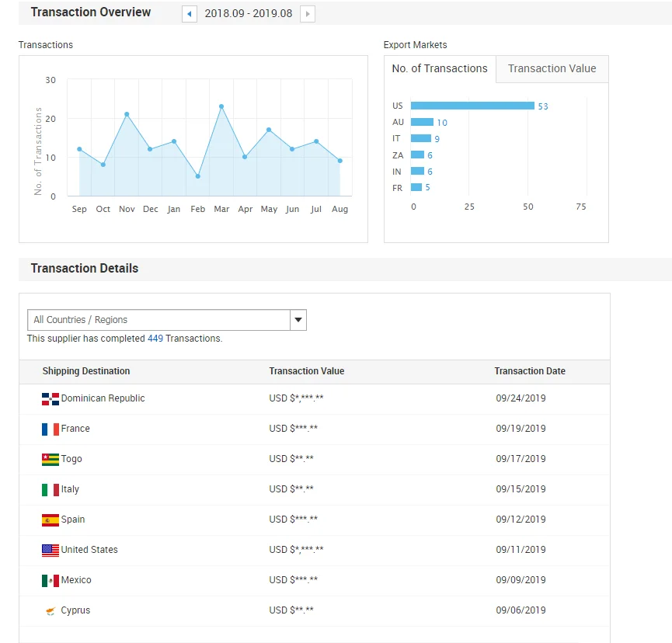Click the US bar in export markets chart

tap(472, 106)
